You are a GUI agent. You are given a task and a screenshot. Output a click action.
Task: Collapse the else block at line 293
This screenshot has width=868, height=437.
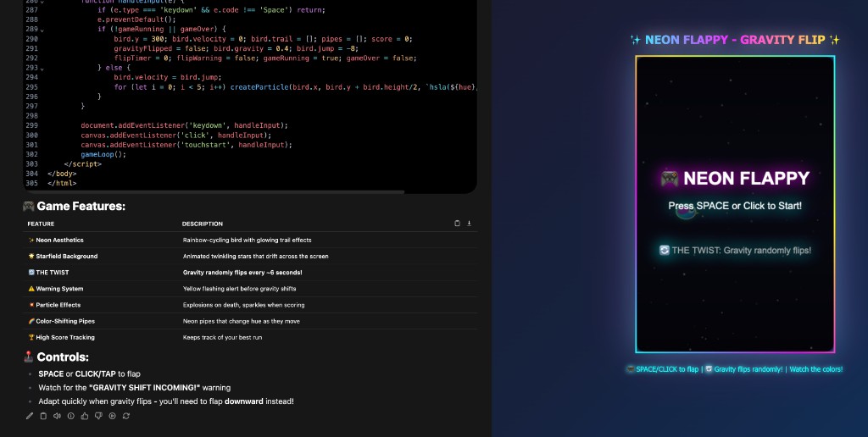pyautogui.click(x=42, y=69)
